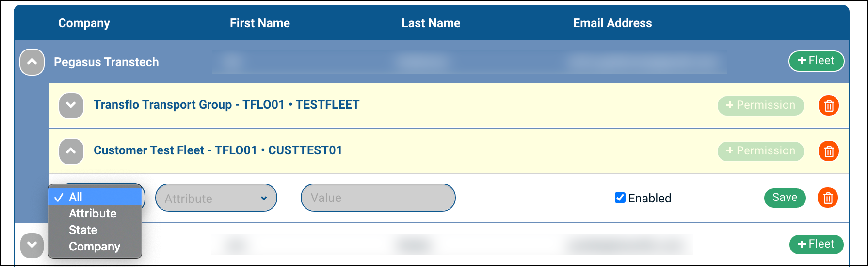The width and height of the screenshot is (868, 267).
Task: Select Company option in dropdown list
Action: [x=95, y=247]
